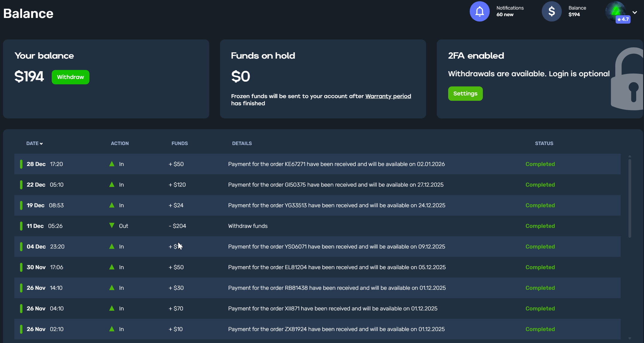
Task: Click the STATUS column header
Action: 544,144
